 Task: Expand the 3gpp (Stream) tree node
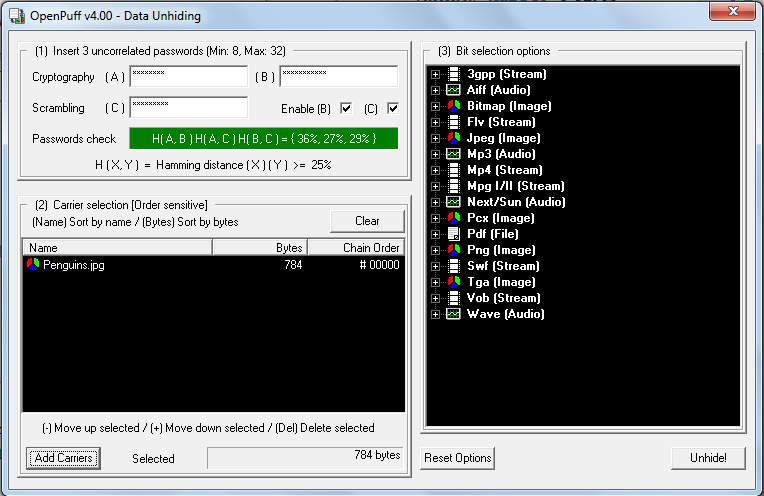coord(436,75)
